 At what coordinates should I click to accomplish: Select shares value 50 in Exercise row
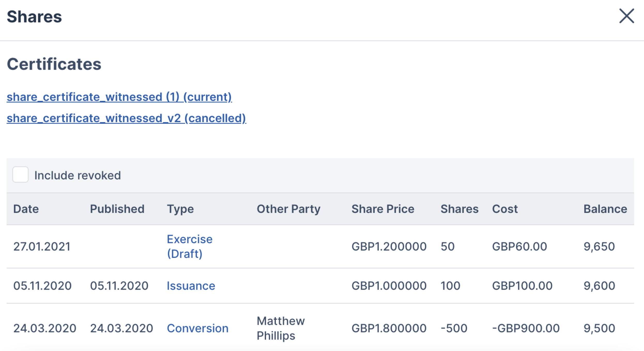click(x=448, y=246)
